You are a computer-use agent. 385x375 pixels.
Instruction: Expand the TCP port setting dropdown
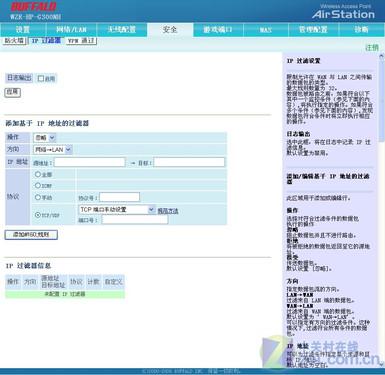click(117, 210)
